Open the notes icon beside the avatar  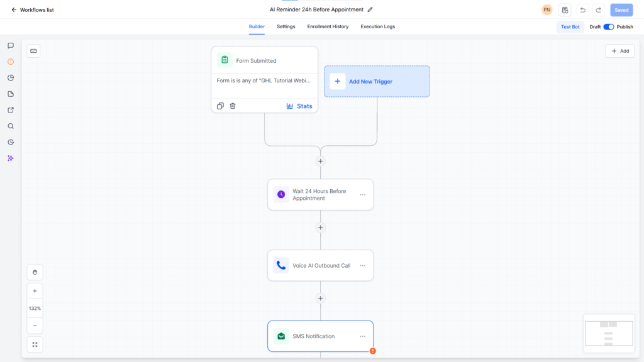pyautogui.click(x=565, y=10)
